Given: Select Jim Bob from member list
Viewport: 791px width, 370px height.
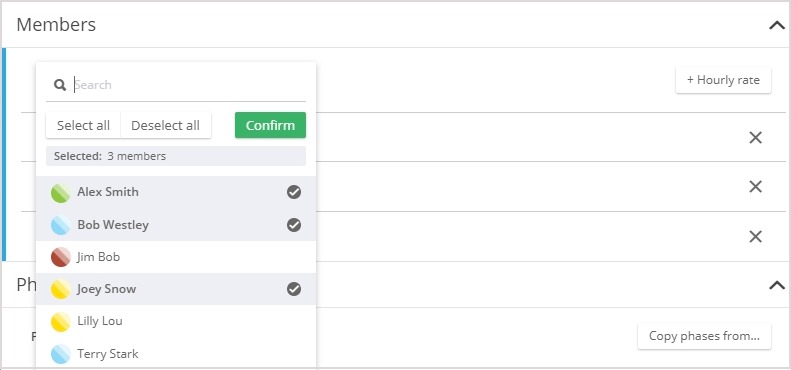Looking at the screenshot, I should pyautogui.click(x=176, y=257).
